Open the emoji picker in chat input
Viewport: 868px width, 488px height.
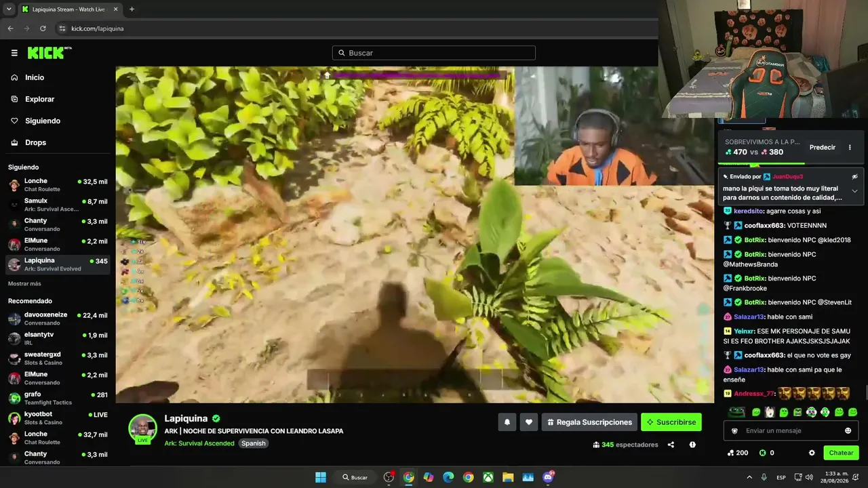(x=848, y=430)
